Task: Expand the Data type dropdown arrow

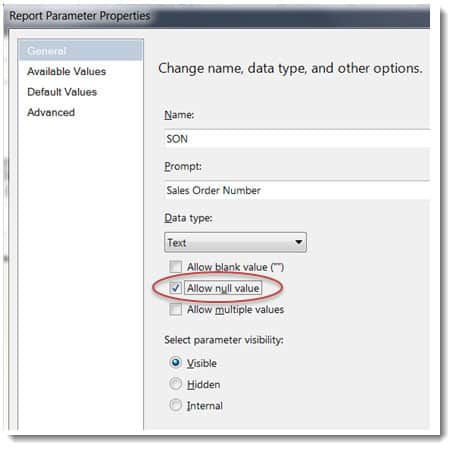Action: [299, 242]
